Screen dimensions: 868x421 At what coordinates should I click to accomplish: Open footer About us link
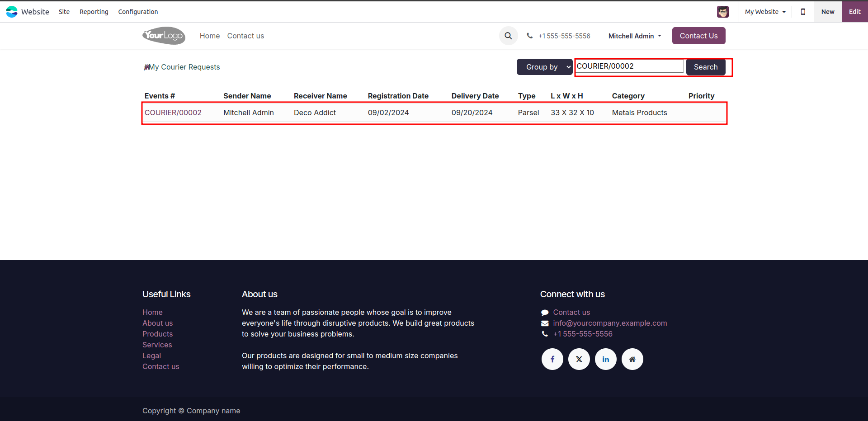(x=157, y=323)
